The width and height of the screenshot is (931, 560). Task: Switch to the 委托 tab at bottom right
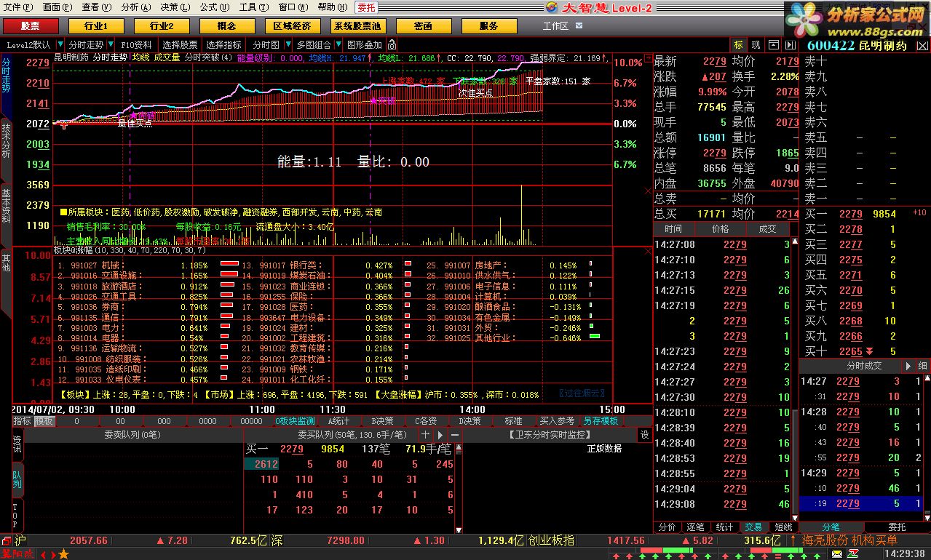897,527
